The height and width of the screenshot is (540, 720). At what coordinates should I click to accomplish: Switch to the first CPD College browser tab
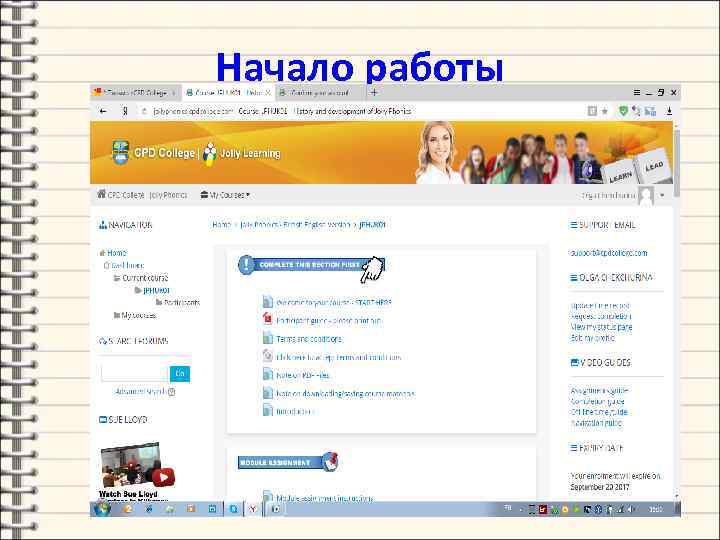(135, 93)
